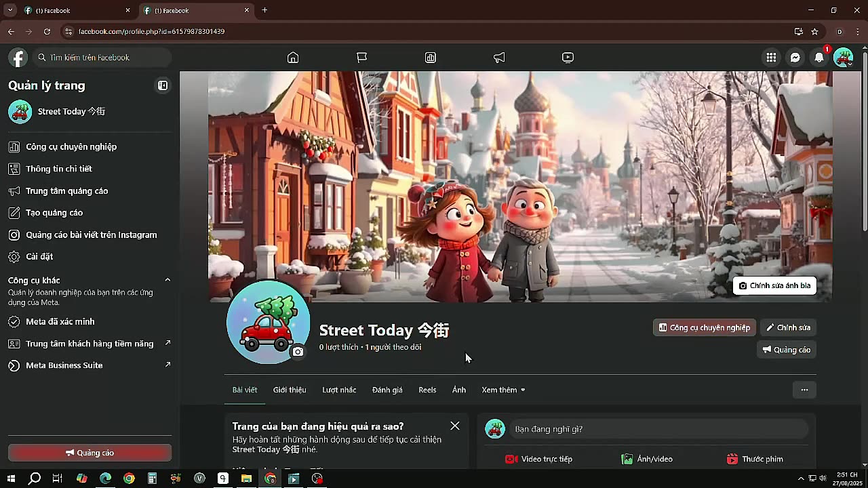The height and width of the screenshot is (488, 868).
Task: Switch to the first Facebook browser tab
Action: pos(76,10)
